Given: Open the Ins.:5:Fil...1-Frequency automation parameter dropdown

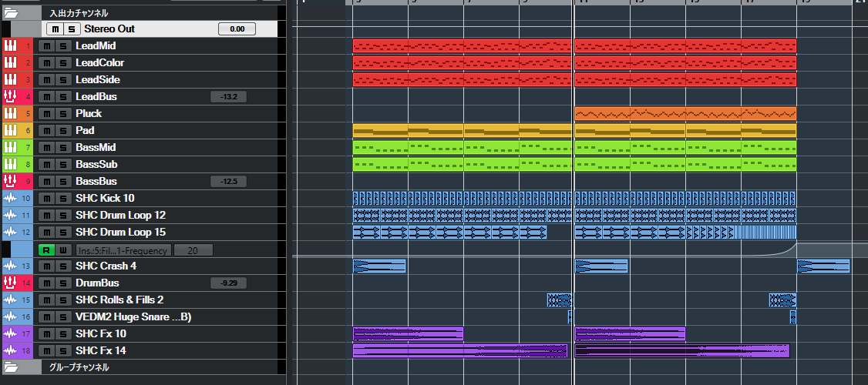Looking at the screenshot, I should [124, 250].
